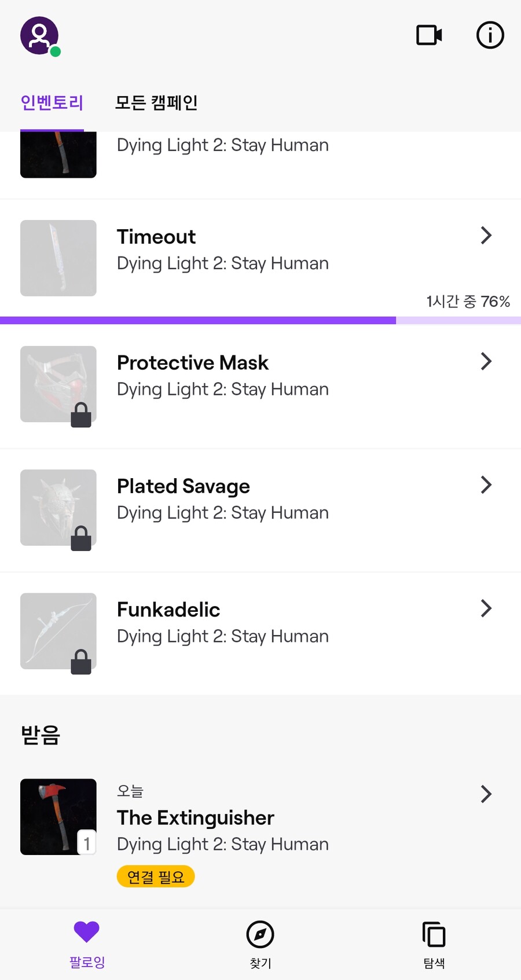Open the info circle icon

coord(490,35)
